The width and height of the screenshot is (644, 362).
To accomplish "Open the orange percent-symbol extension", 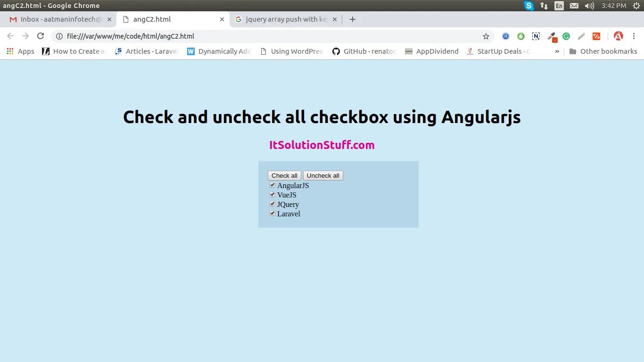I will (596, 36).
